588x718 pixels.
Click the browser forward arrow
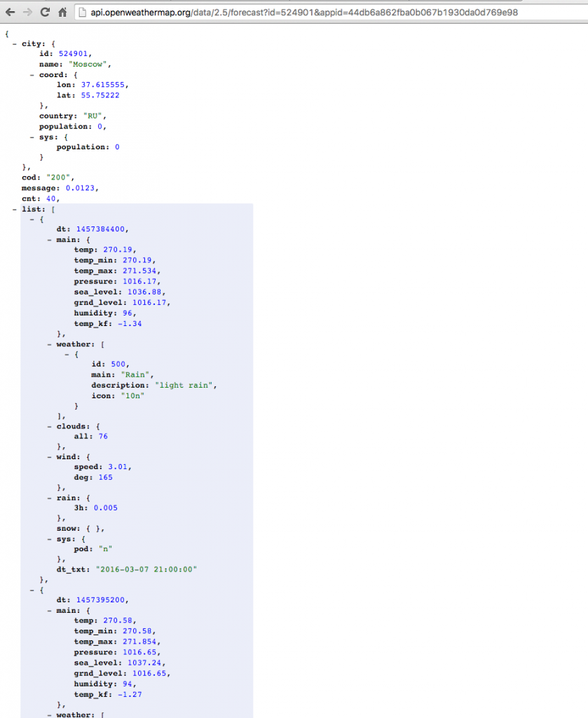tap(27, 12)
